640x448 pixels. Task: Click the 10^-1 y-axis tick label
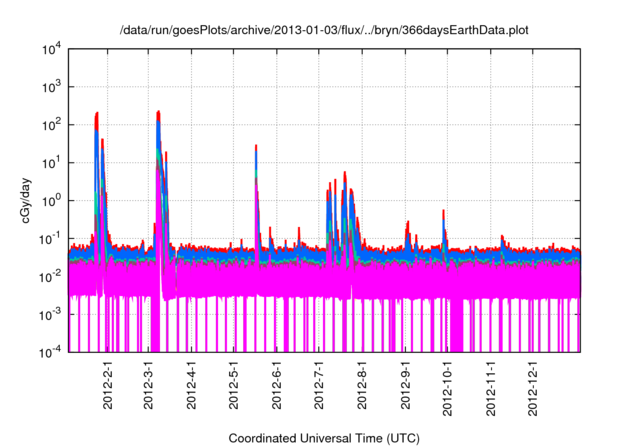coord(50,239)
